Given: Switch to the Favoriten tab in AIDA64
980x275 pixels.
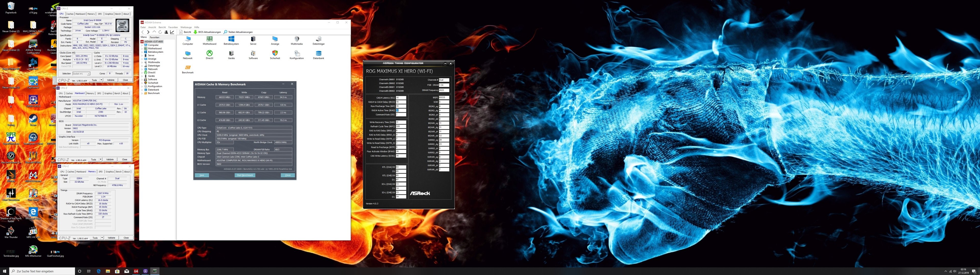Looking at the screenshot, I should pyautogui.click(x=154, y=38).
